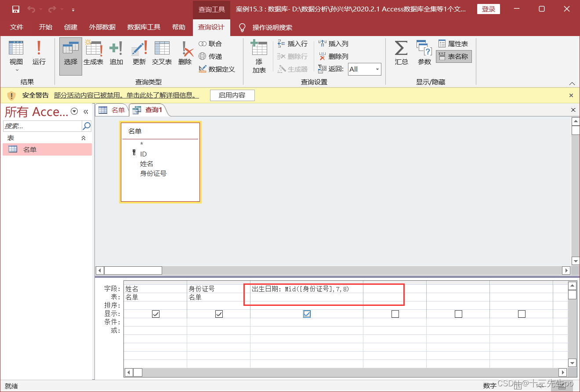Screen dimensions: 580x392
Task: Check 显示 box in fifth grid column
Action: pos(458,314)
